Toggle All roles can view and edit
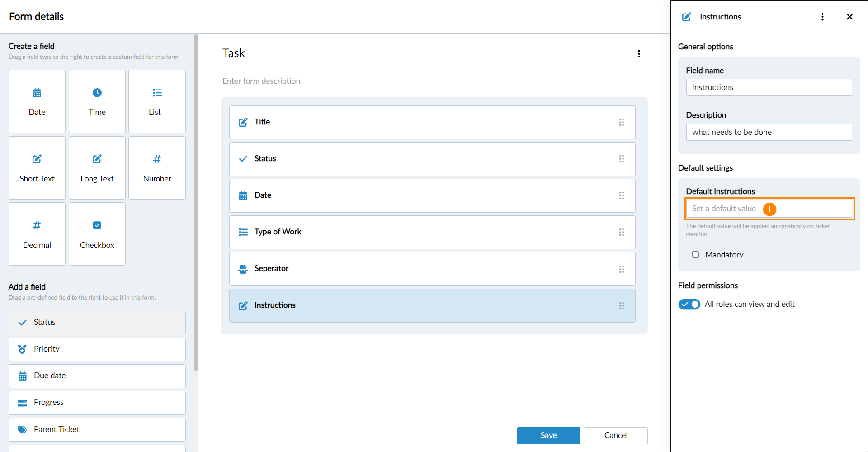The image size is (868, 452). (689, 304)
